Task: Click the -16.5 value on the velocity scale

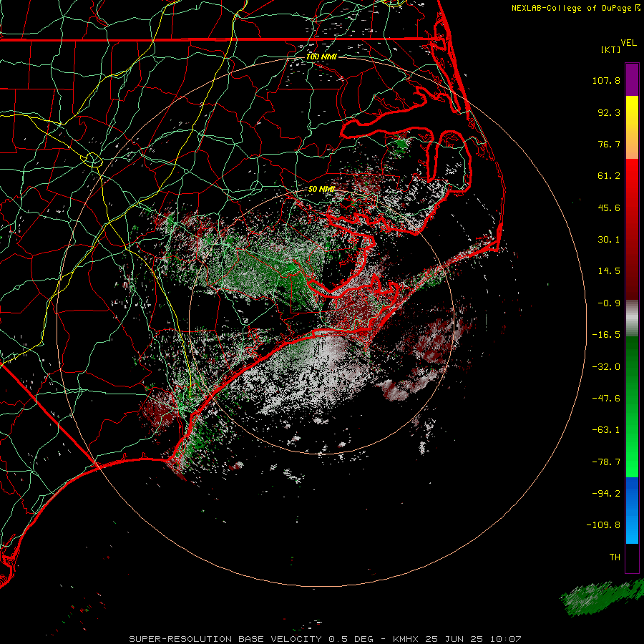Action: [606, 335]
